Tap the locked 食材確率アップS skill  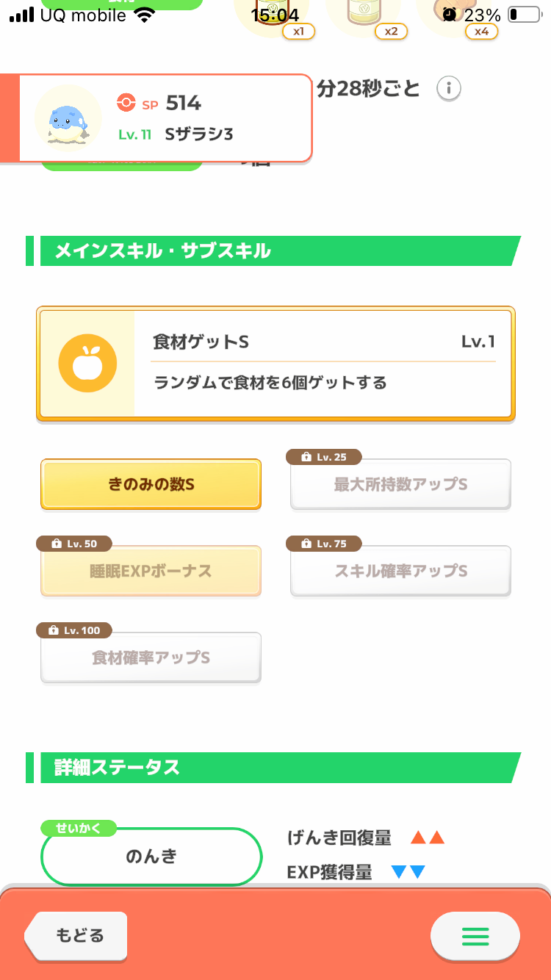[151, 658]
